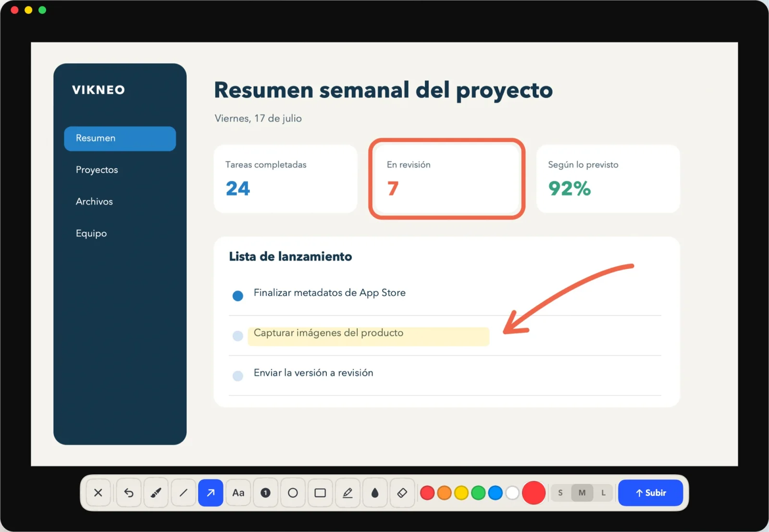Image resolution: width=769 pixels, height=532 pixels.
Task: Pick the orange color swatch
Action: (445, 493)
